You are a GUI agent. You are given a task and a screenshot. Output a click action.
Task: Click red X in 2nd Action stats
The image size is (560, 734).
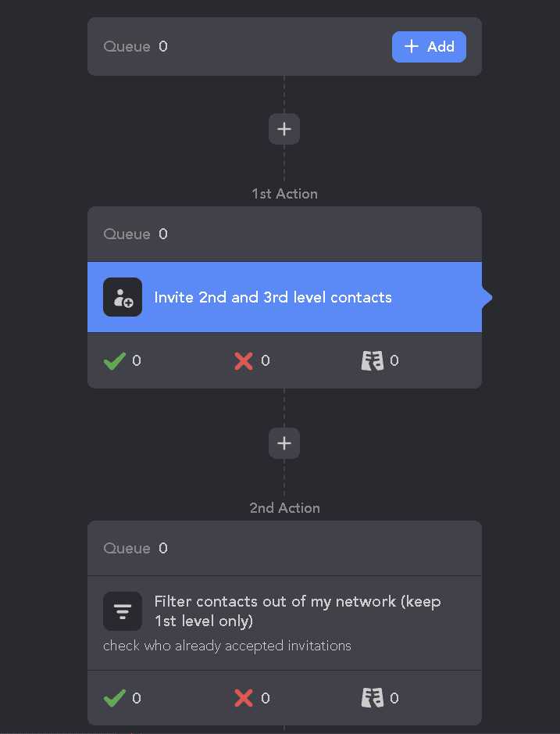[x=244, y=698]
